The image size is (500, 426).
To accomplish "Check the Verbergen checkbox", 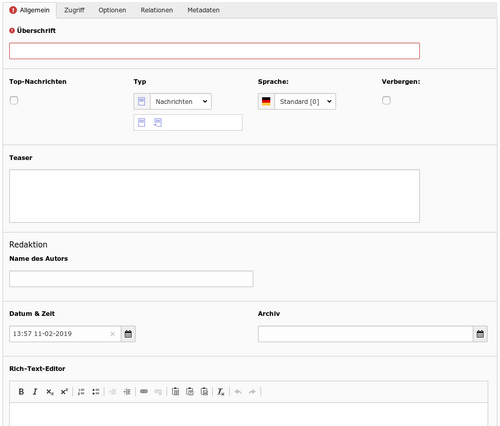I will [x=386, y=100].
